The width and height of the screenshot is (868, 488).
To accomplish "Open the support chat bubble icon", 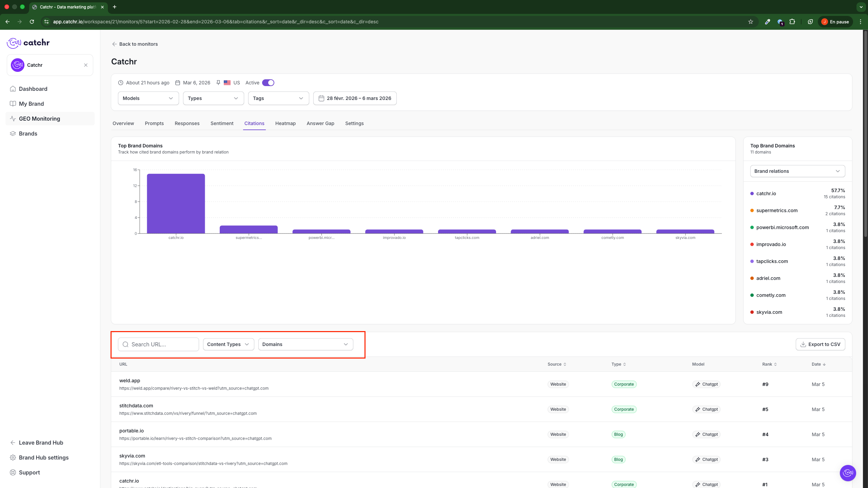I will (848, 473).
